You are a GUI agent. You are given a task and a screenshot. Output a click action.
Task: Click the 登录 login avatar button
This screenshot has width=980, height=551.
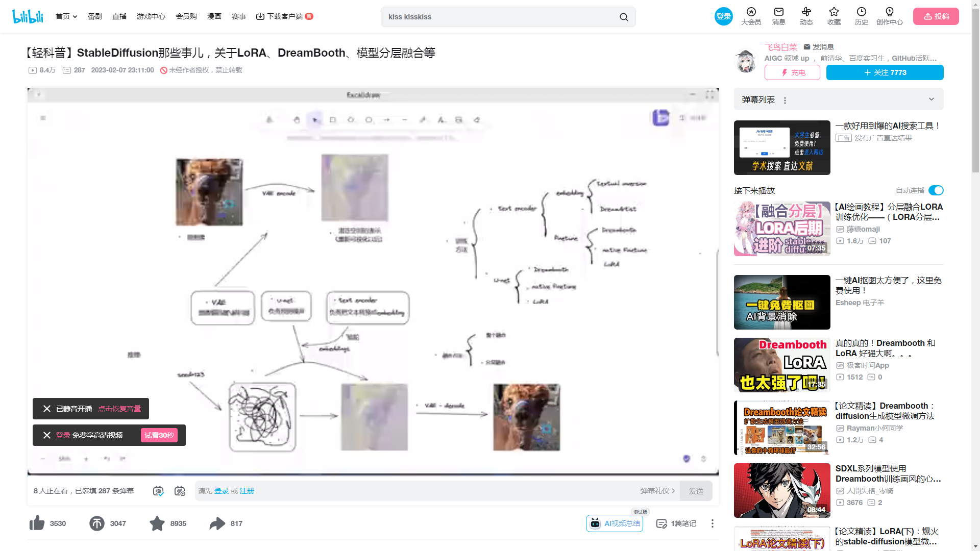[724, 16]
